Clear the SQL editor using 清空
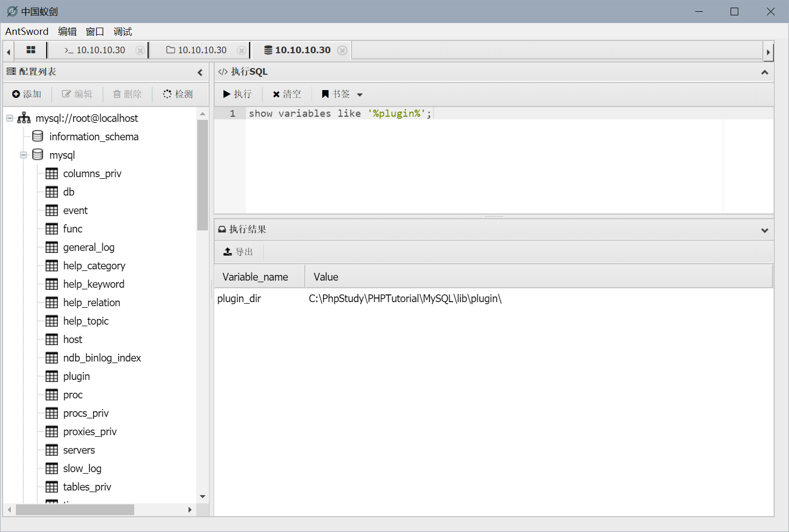Screen dimensions: 789x532 coord(287,94)
